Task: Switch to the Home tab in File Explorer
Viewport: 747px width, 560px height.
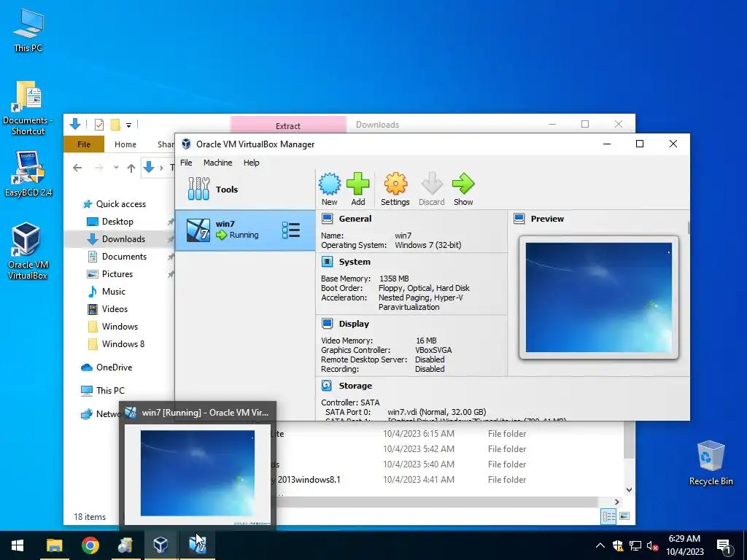Action: 125,144
